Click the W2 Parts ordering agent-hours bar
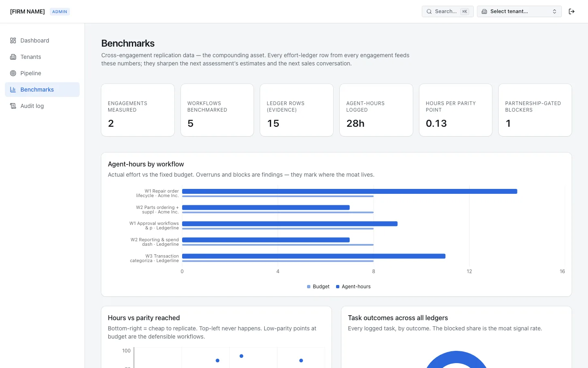The image size is (588, 368). pyautogui.click(x=266, y=208)
